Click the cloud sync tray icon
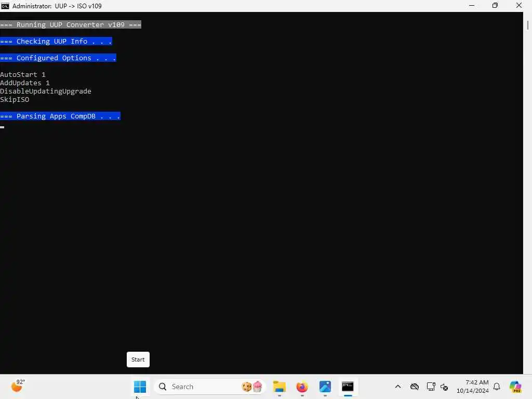The width and height of the screenshot is (532, 399). pos(414,387)
